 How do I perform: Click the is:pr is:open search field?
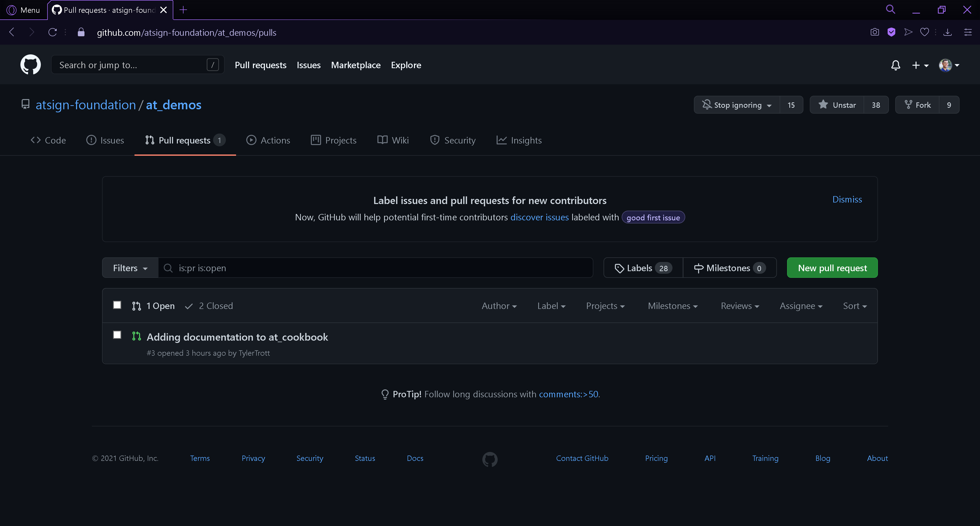point(375,268)
